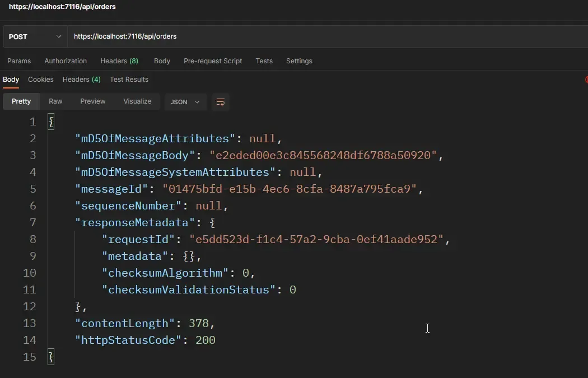588x378 pixels.
Task: Open the JSON format dropdown
Action: point(185,102)
